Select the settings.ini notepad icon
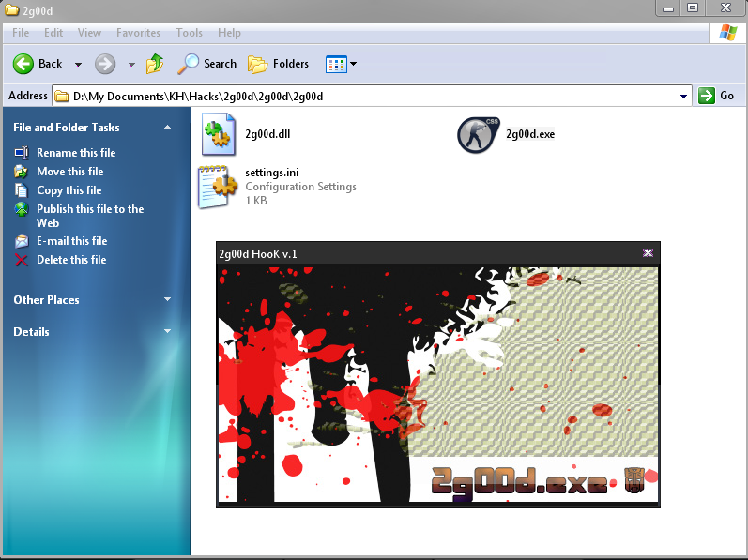 [x=218, y=187]
